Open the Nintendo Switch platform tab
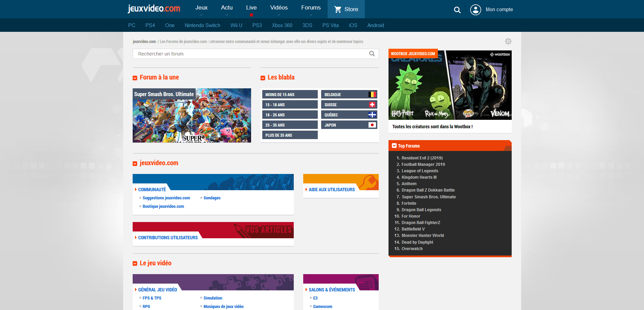The image size is (644, 310). [202, 25]
